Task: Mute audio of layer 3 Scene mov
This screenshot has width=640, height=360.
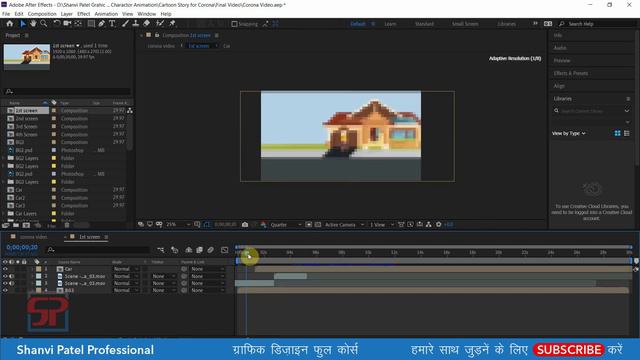Action: (11, 283)
